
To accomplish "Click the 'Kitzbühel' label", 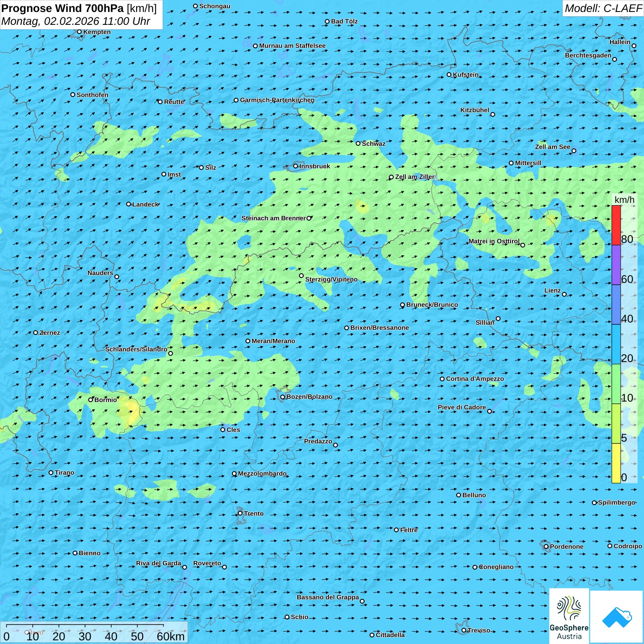I will click(x=475, y=110).
